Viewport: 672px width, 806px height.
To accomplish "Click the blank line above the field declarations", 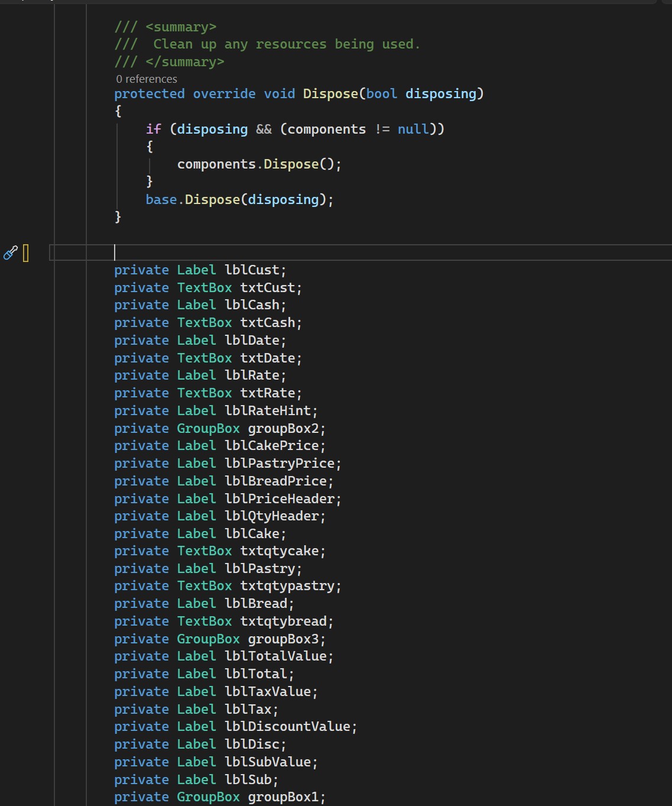I will click(236, 253).
